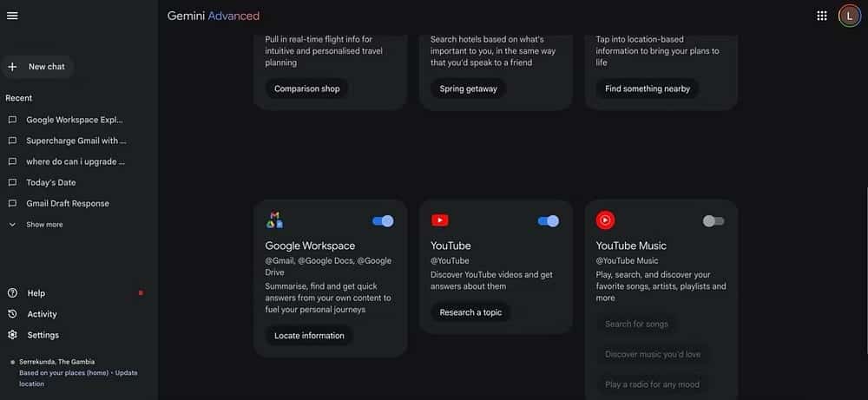Viewport: 868px width, 400px height.
Task: Start a New chat
Action: 38,67
